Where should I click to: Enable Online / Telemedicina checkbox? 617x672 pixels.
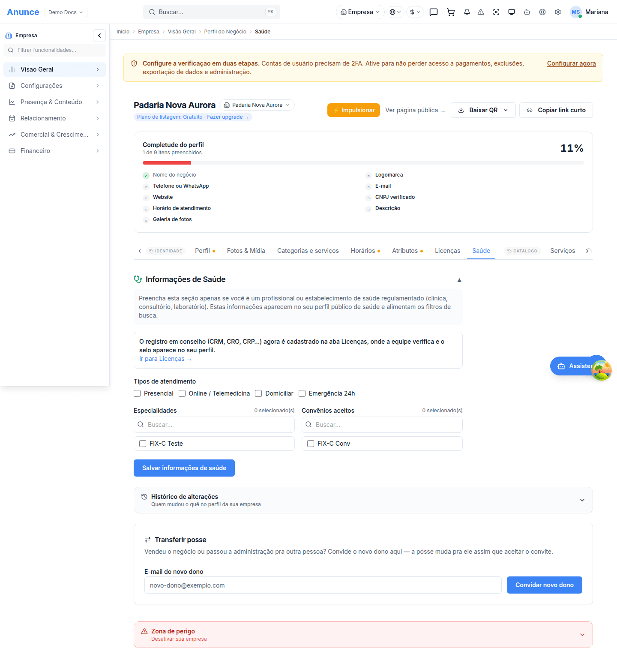182,393
